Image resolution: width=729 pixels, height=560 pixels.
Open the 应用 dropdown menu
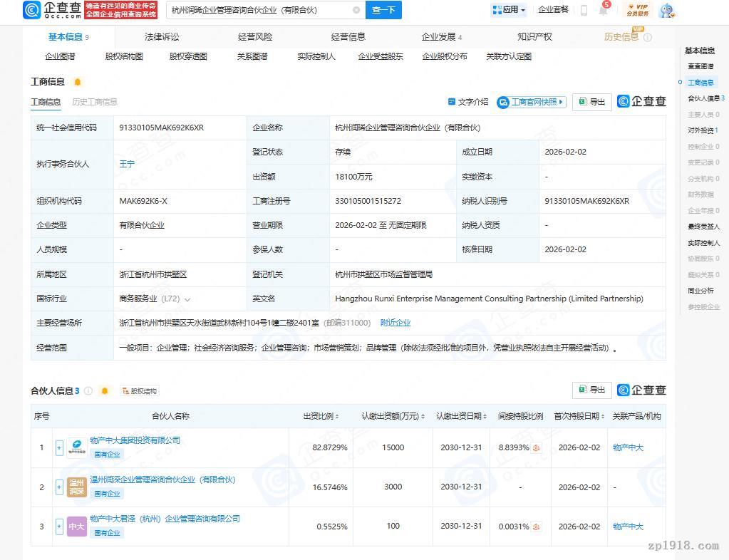(509, 10)
